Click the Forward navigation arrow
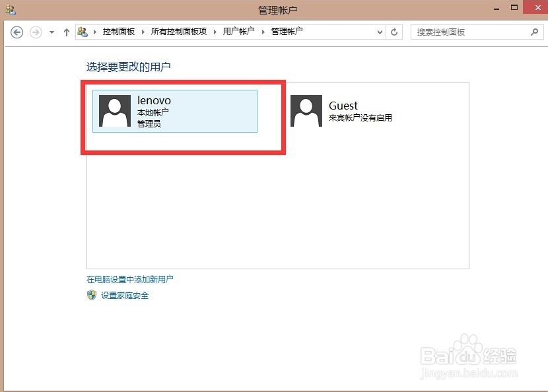This screenshot has height=392, width=548. coord(36,32)
